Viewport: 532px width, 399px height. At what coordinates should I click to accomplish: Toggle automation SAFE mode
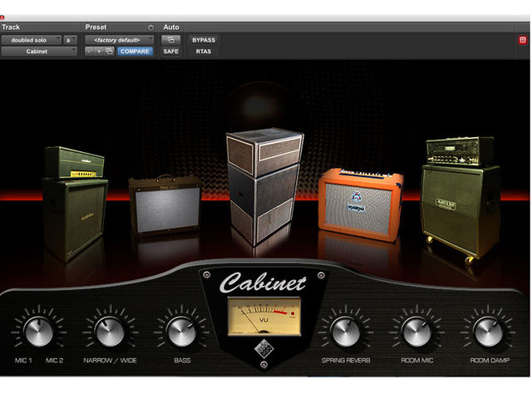170,52
